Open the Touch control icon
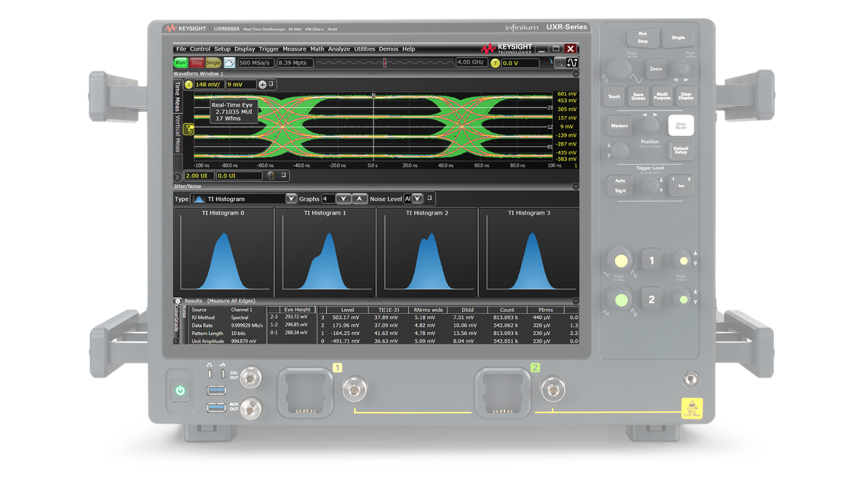This screenshot has width=868, height=488. point(614,96)
